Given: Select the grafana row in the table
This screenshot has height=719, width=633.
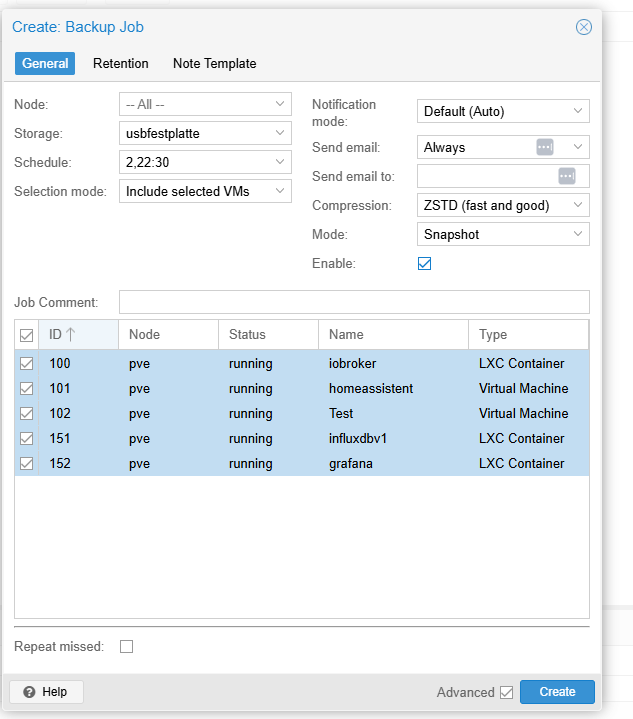Looking at the screenshot, I should click(350, 464).
